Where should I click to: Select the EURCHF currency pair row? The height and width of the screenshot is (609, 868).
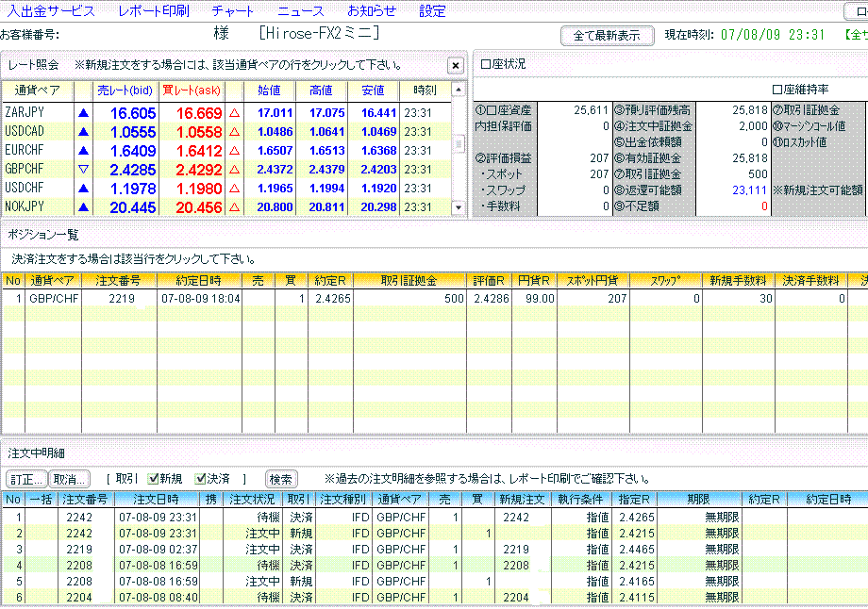[227, 151]
